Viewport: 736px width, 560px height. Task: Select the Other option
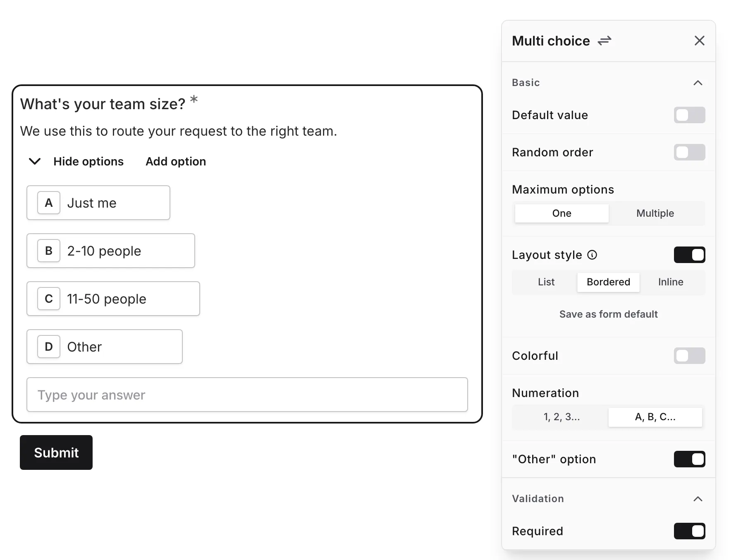coord(105,347)
